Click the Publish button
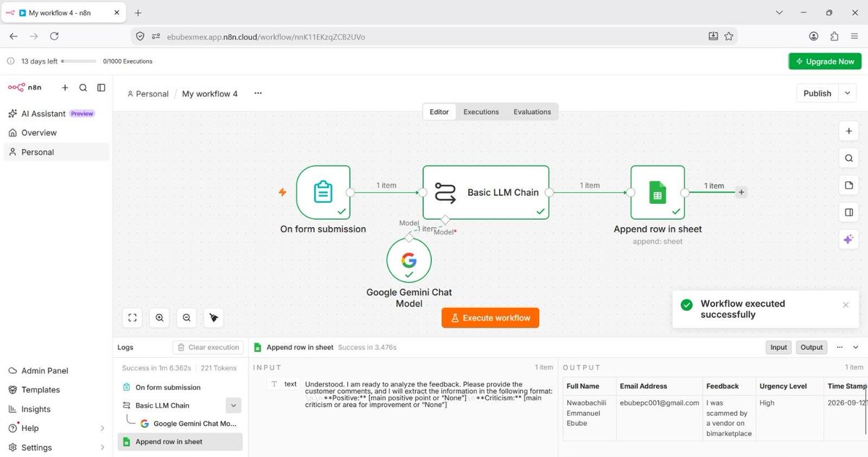This screenshot has width=868, height=457. coord(817,93)
